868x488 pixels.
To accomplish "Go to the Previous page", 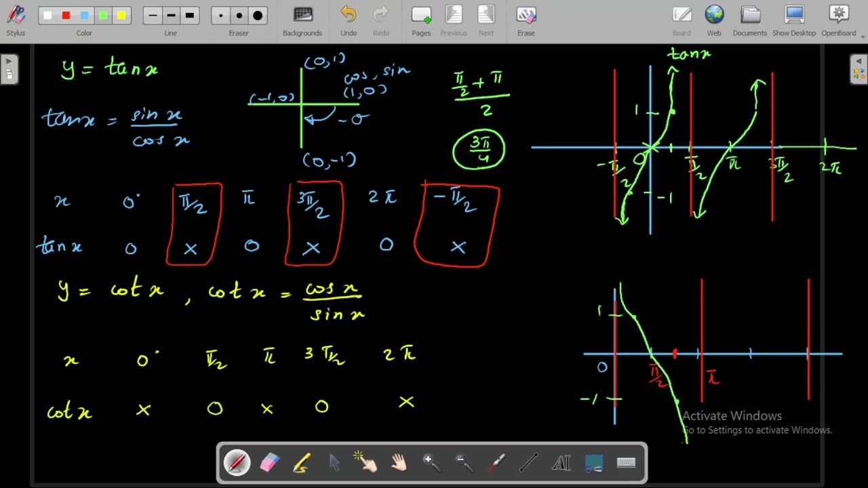I will (x=454, y=20).
